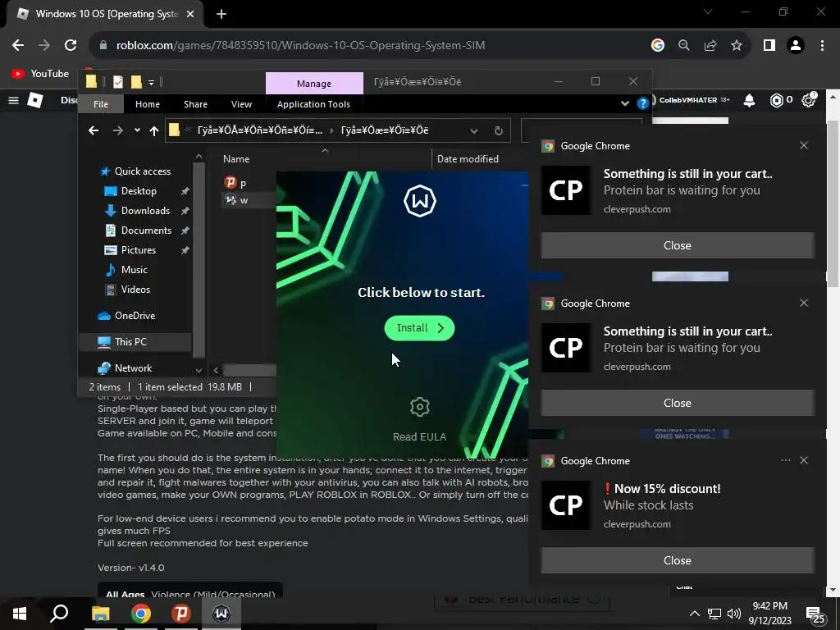The width and height of the screenshot is (840, 630).
Task: Sort by Name column header
Action: click(x=236, y=159)
